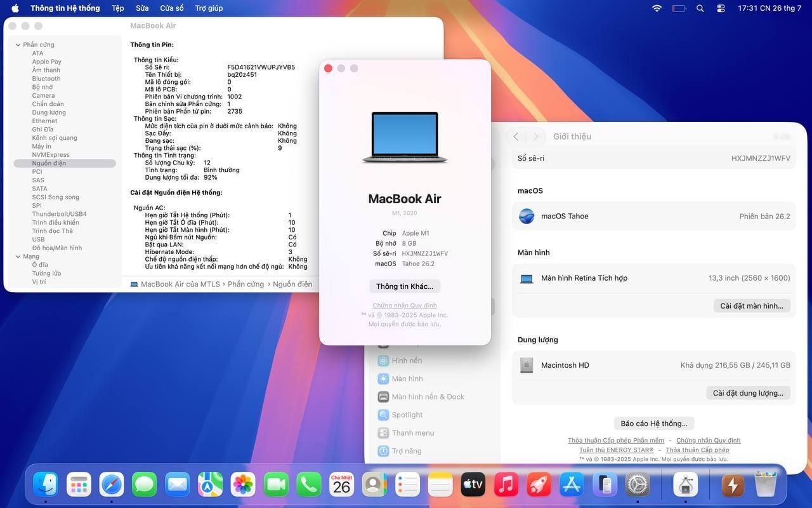Select Tường lửa under Mạng
This screenshot has height=508, width=812.
click(46, 273)
